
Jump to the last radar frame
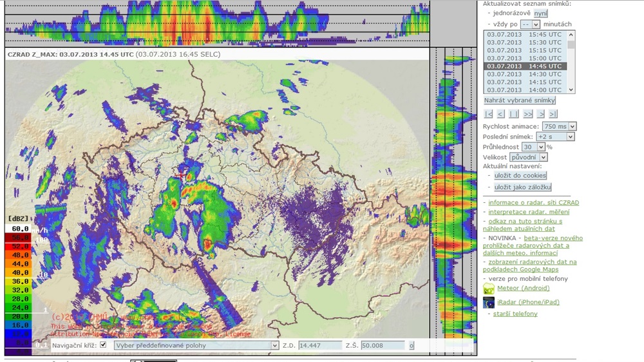(x=553, y=114)
